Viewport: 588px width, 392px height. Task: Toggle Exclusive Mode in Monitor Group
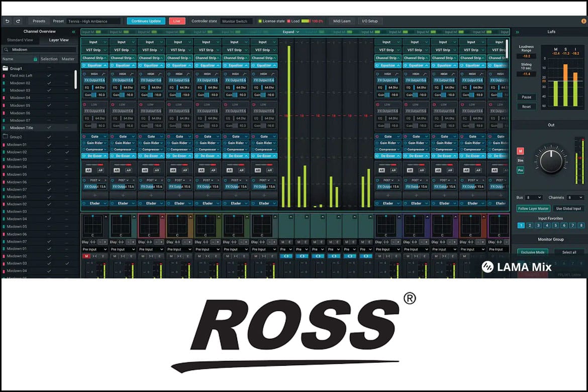533,252
